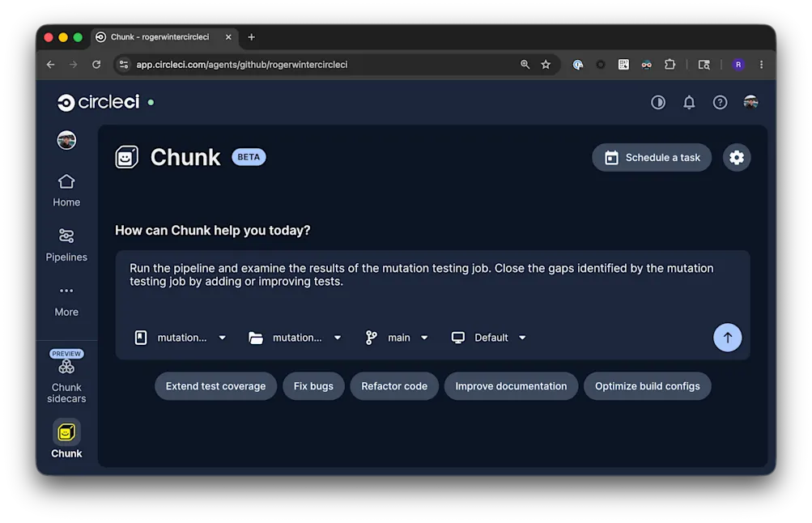Click 'How can Chunk help you today?' heading

click(212, 231)
